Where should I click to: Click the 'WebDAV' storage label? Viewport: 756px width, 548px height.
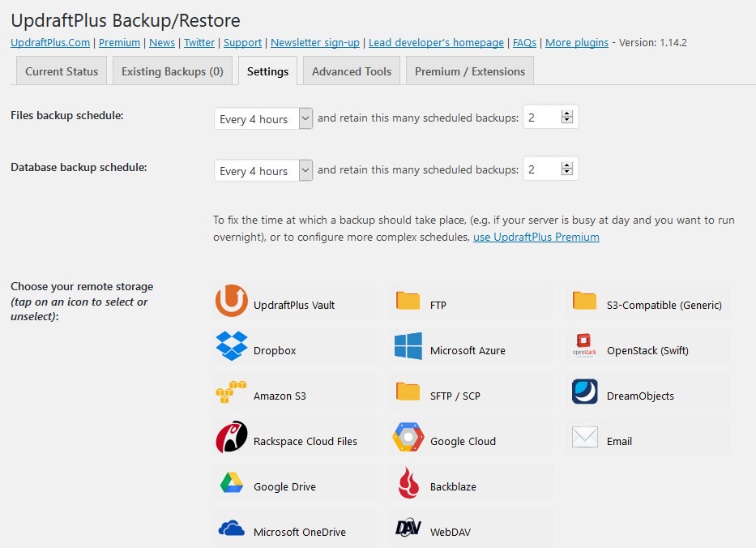[x=451, y=532]
